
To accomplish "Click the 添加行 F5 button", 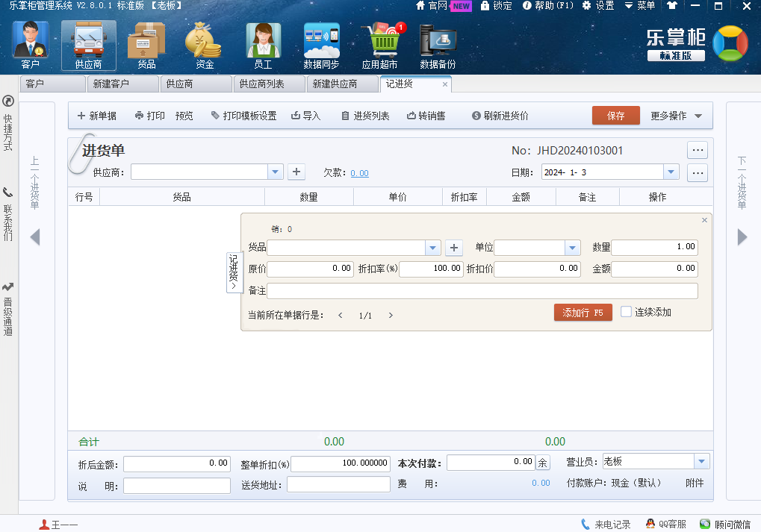I will [583, 313].
